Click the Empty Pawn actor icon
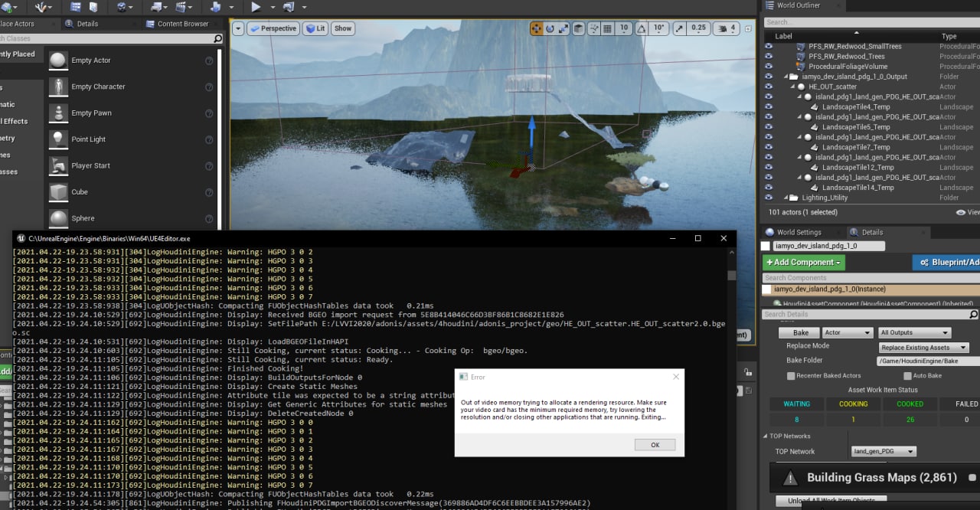 58,113
